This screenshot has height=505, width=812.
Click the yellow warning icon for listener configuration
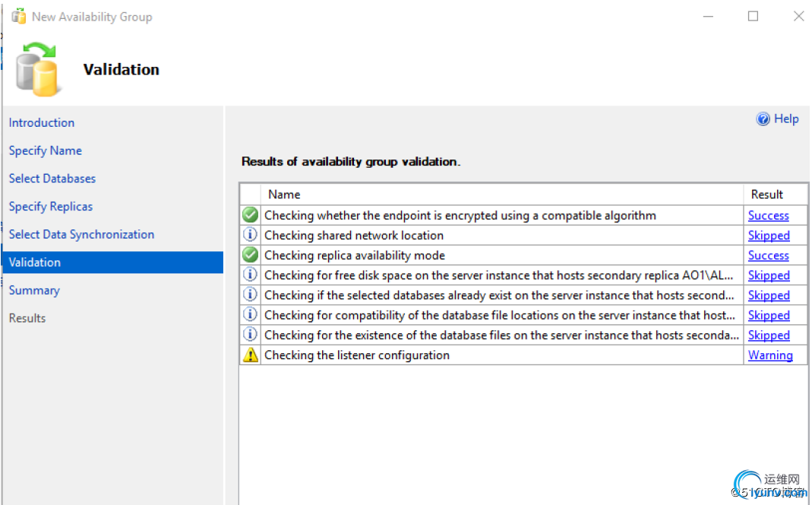pyautogui.click(x=250, y=355)
